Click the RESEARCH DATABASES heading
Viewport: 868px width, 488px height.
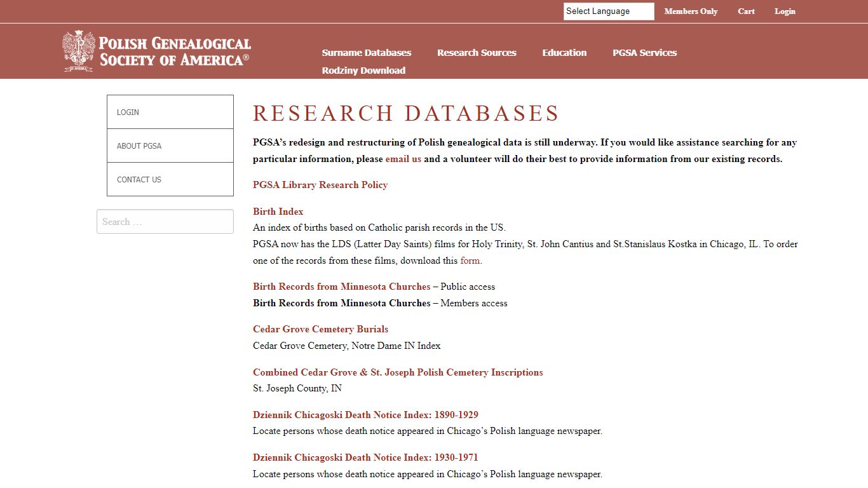click(406, 114)
